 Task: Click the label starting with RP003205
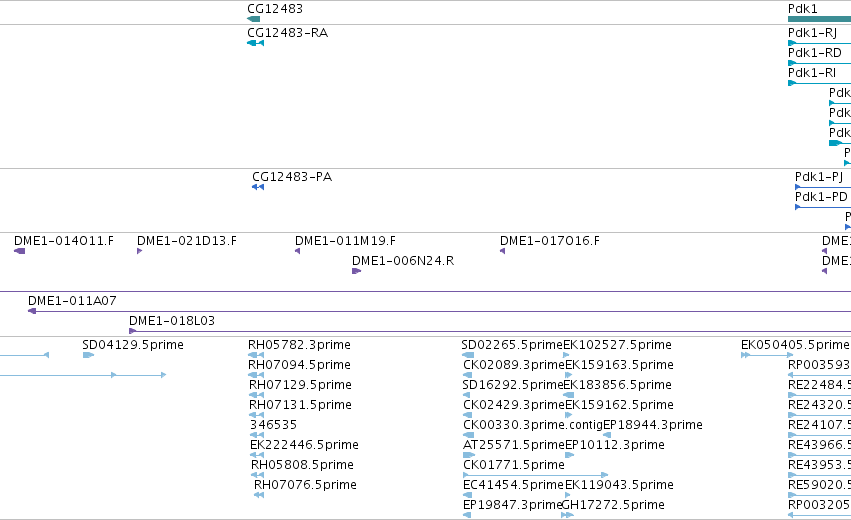coord(820,505)
